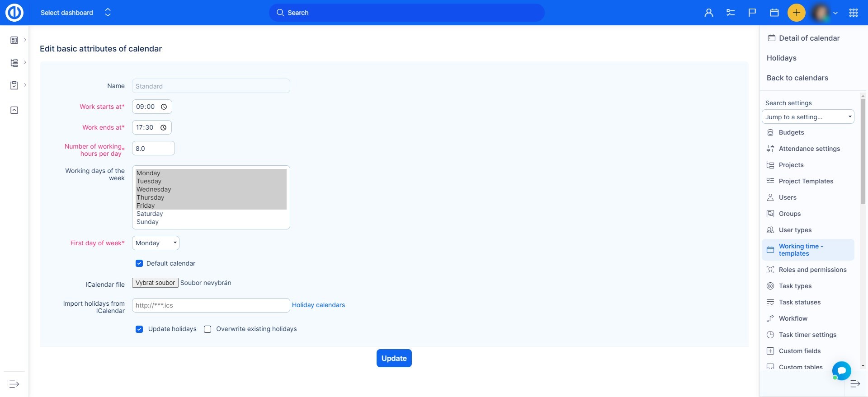The width and height of the screenshot is (868, 397).
Task: Click the Import holidays URL input field
Action: [x=211, y=305]
